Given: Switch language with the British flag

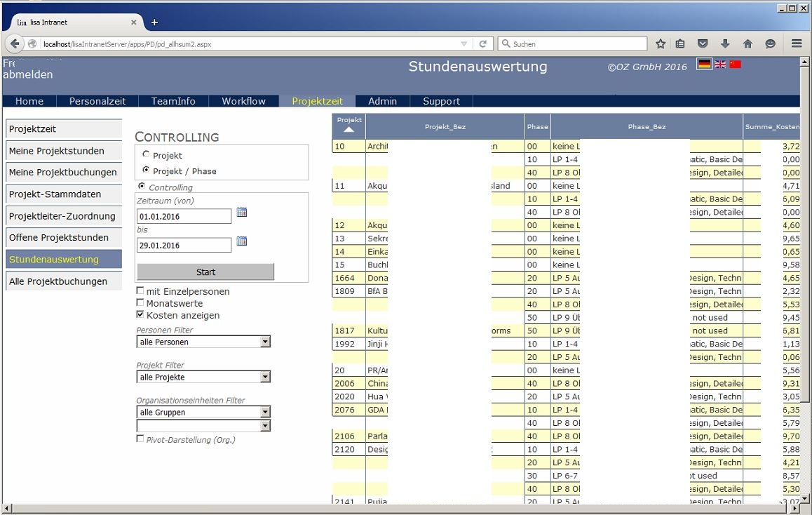Looking at the screenshot, I should pos(720,65).
